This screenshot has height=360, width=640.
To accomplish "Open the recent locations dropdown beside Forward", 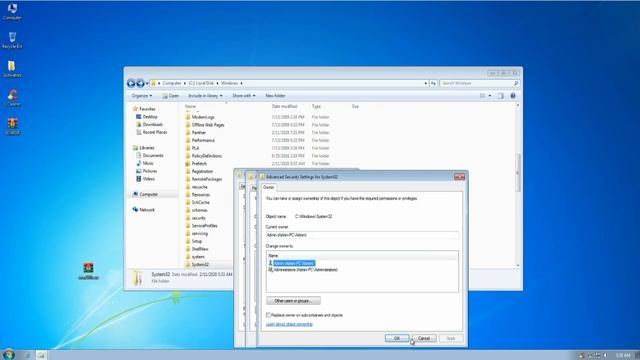I will point(147,84).
